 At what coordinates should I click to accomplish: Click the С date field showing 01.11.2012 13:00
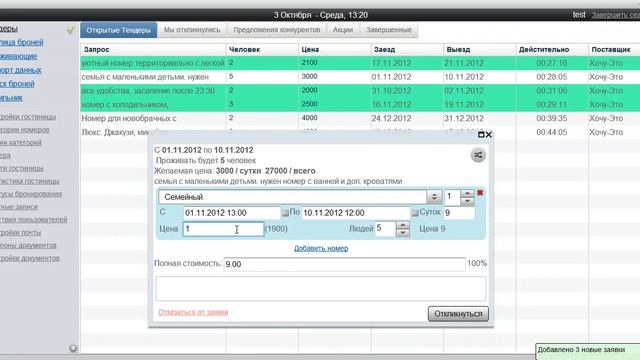click(x=231, y=213)
